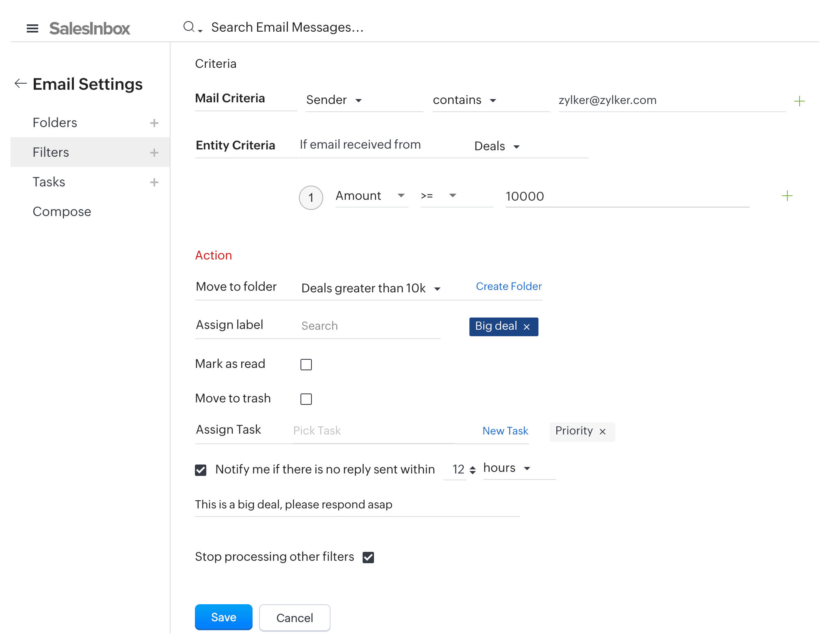Open the hamburger menu icon
Viewport: 830px width, 644px height.
pyautogui.click(x=32, y=28)
